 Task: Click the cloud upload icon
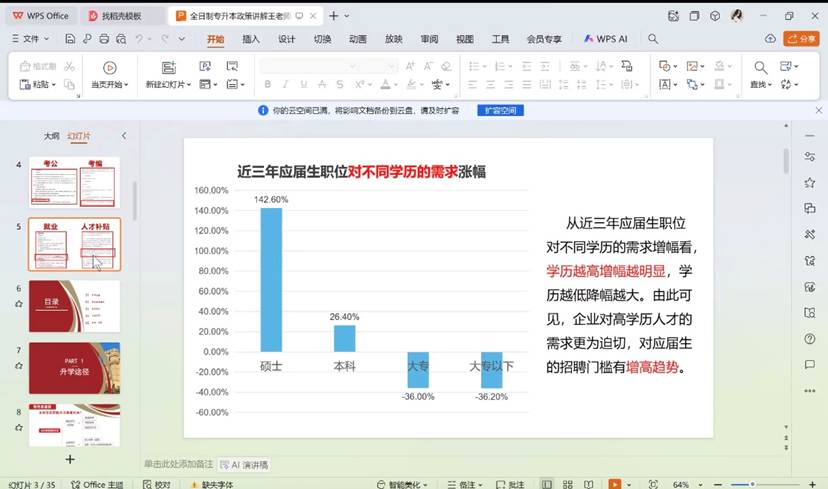pos(770,39)
